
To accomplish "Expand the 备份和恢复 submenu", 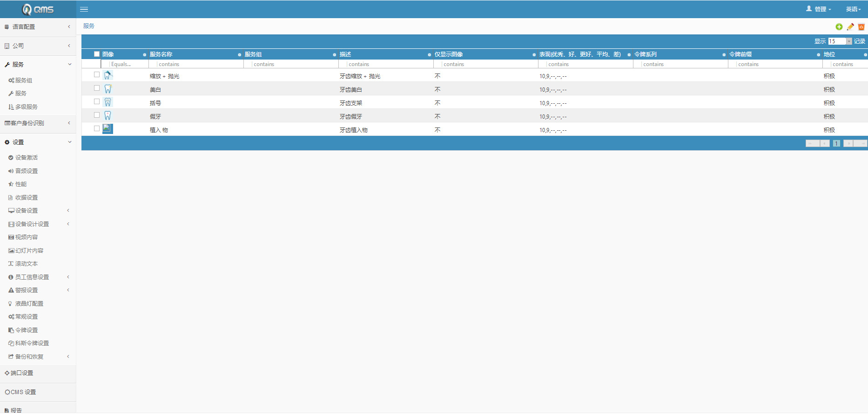I will [38, 357].
